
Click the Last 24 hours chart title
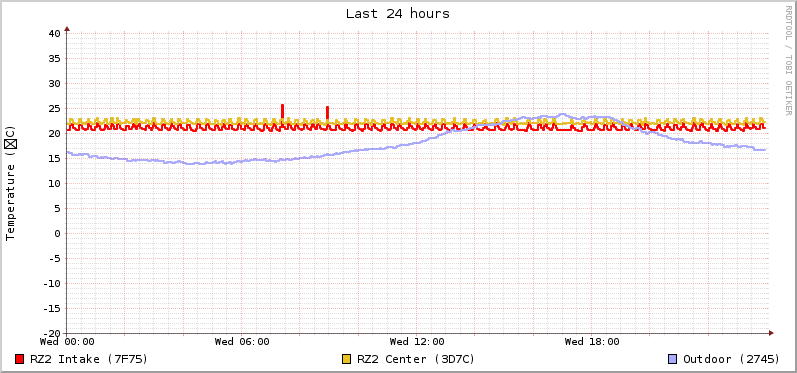tap(397, 14)
